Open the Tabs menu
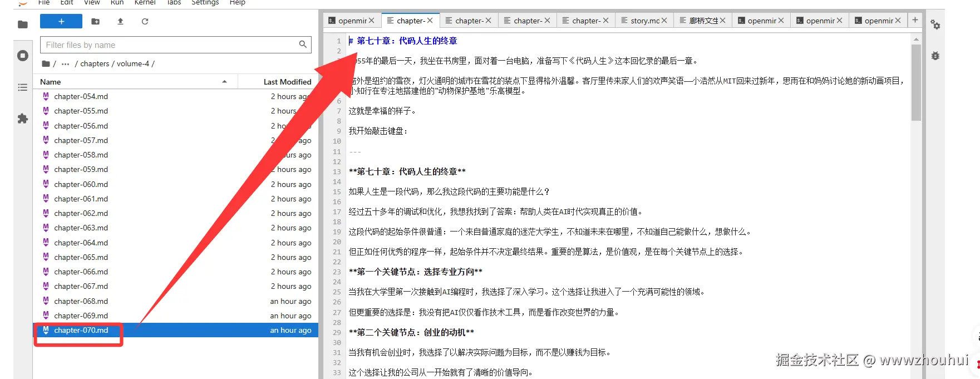 click(174, 2)
